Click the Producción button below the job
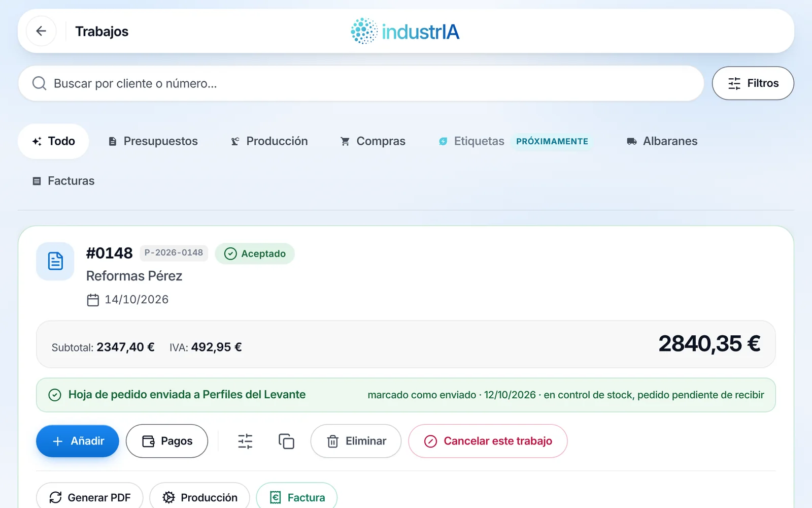The width and height of the screenshot is (812, 508). point(199,497)
